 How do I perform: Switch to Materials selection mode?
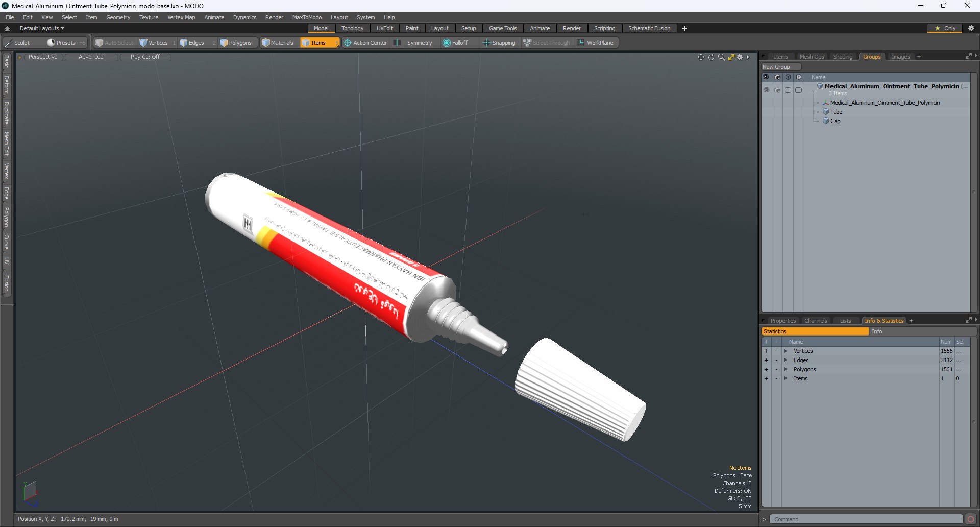pyautogui.click(x=278, y=43)
